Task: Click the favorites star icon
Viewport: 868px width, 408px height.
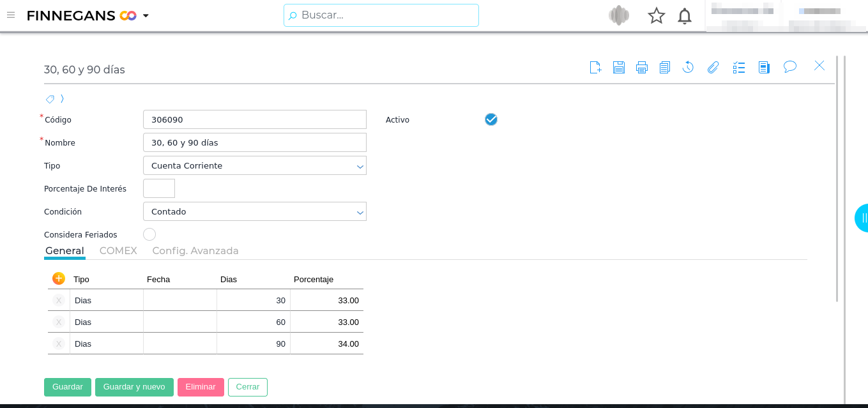Action: pyautogui.click(x=656, y=16)
